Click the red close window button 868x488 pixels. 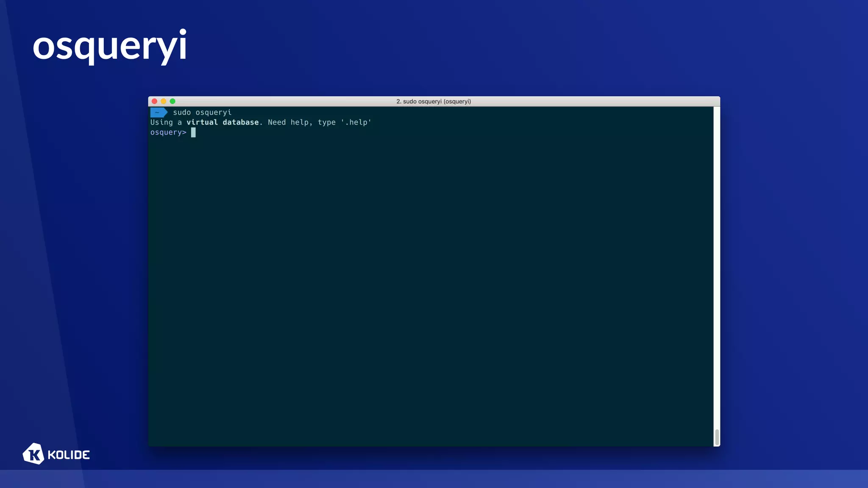[x=155, y=101]
